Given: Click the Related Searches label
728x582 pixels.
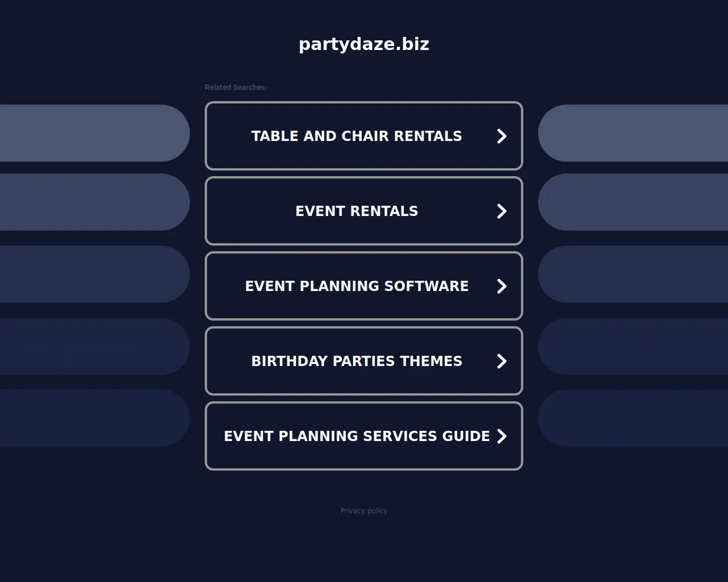Looking at the screenshot, I should [235, 87].
